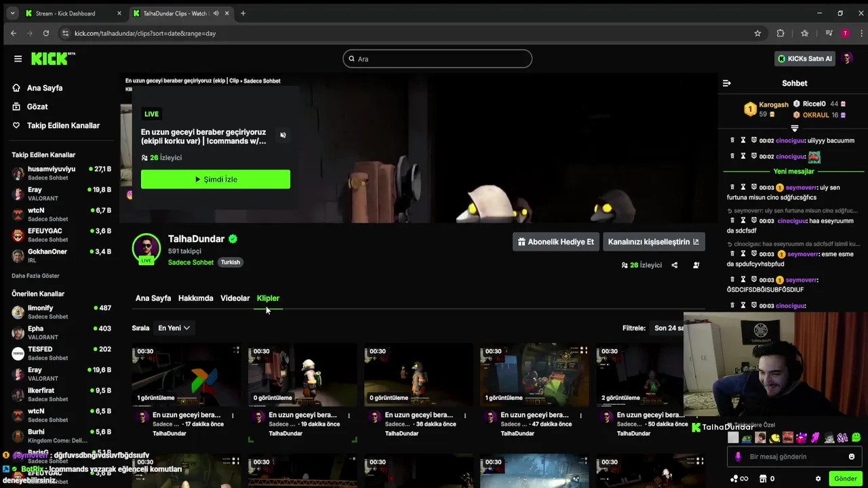This screenshot has width=868, height=488.
Task: Open the clip from 36 dakika önce
Action: coord(418,375)
